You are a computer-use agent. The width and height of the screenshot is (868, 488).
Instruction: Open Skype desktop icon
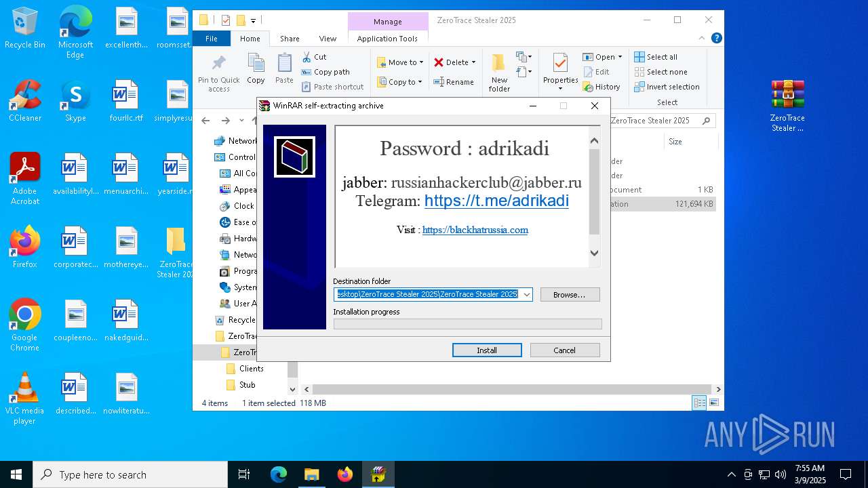(x=75, y=101)
